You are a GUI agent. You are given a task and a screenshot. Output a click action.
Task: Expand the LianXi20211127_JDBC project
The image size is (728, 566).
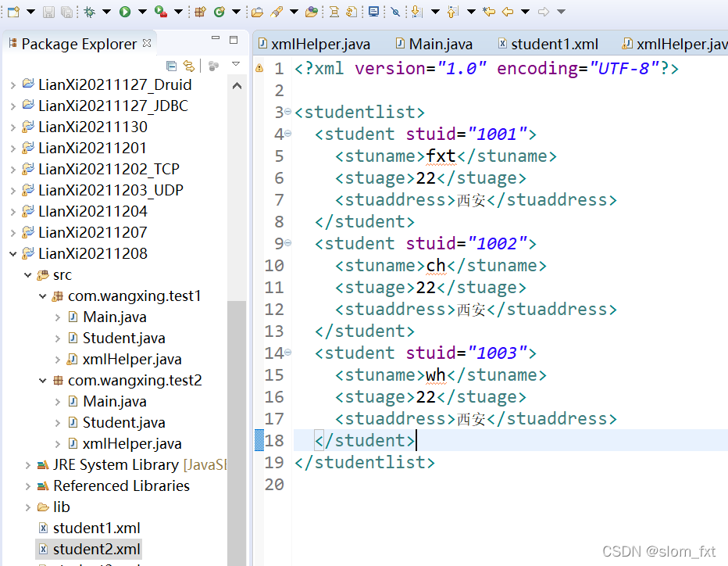pyautogui.click(x=13, y=106)
